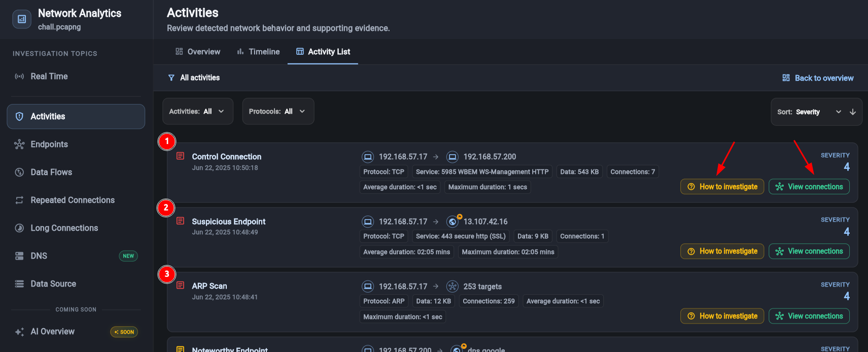Click View connections for Control Connection
This screenshot has width=868, height=352.
[x=809, y=187]
